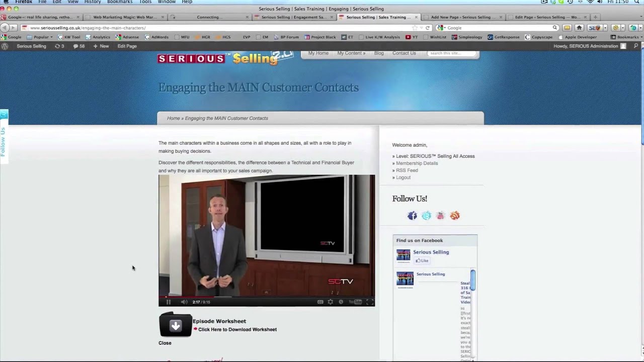Click Membership Details sidebar link
Viewport: 644px width, 362px height.
pos(417,163)
